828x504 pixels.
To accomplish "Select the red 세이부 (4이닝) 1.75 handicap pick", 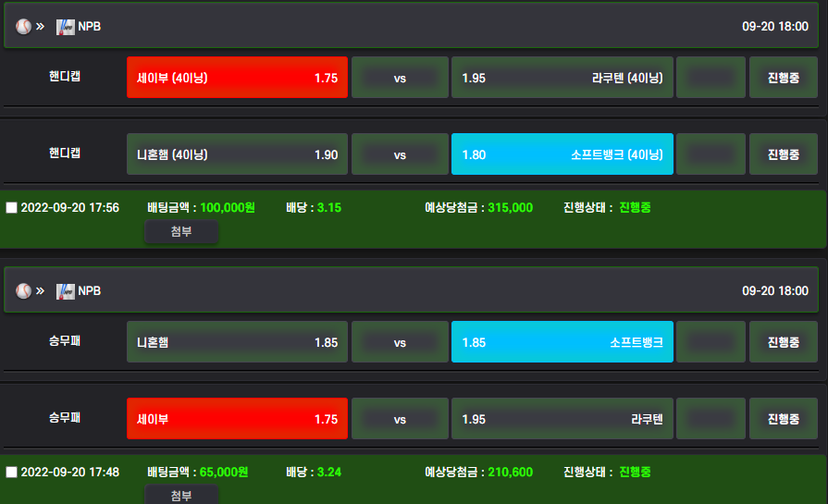I will [x=237, y=78].
